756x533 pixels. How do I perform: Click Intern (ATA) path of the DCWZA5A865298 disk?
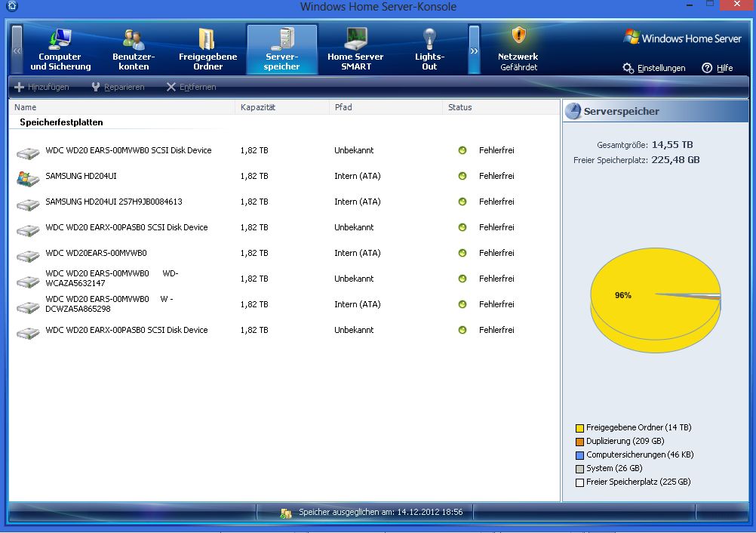pos(358,304)
